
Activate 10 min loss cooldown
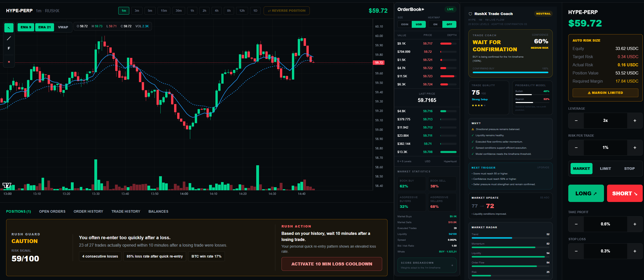click(332, 264)
